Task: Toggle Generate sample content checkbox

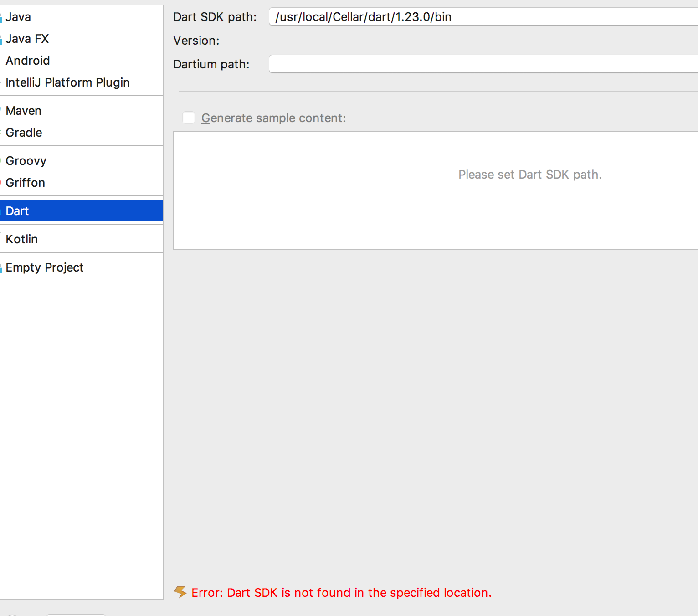Action: pos(189,118)
